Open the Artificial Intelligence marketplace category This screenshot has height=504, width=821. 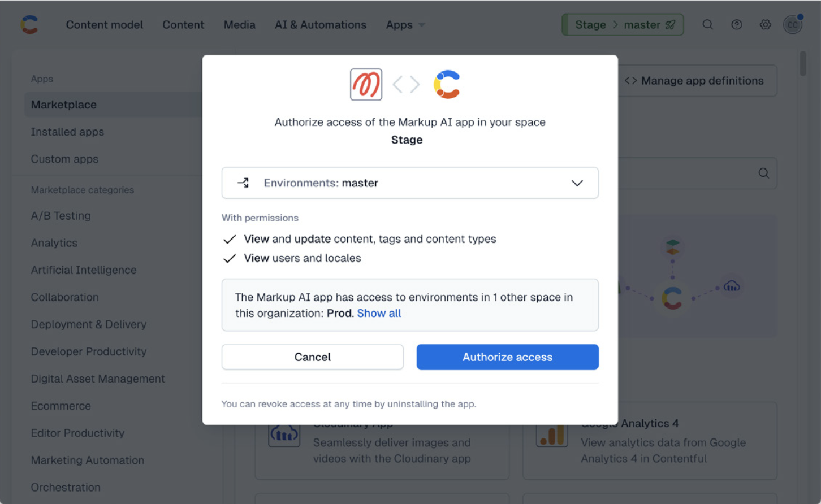coord(83,270)
